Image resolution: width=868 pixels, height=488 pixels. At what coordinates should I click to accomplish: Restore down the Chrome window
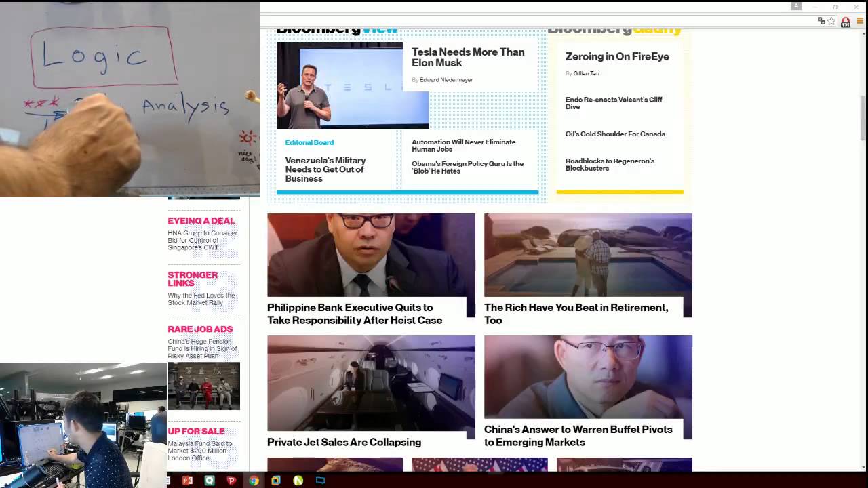[x=835, y=7]
